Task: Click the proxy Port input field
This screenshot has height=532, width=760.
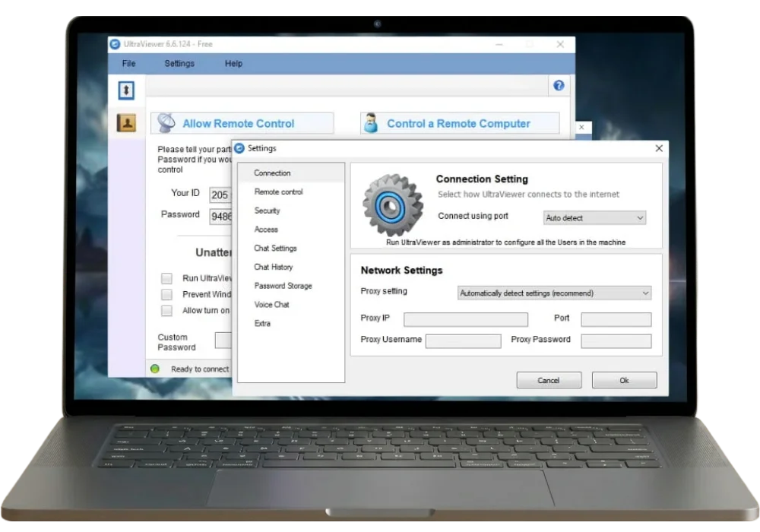Action: 616,319
